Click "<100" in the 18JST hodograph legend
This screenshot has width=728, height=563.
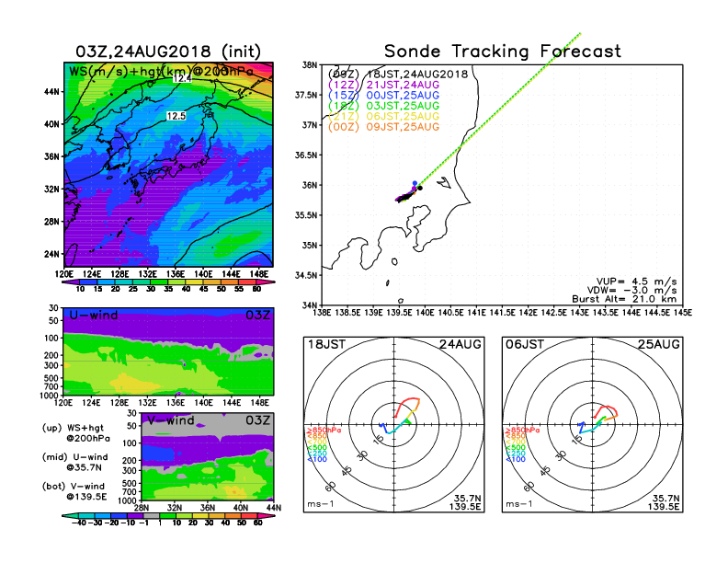[317, 459]
